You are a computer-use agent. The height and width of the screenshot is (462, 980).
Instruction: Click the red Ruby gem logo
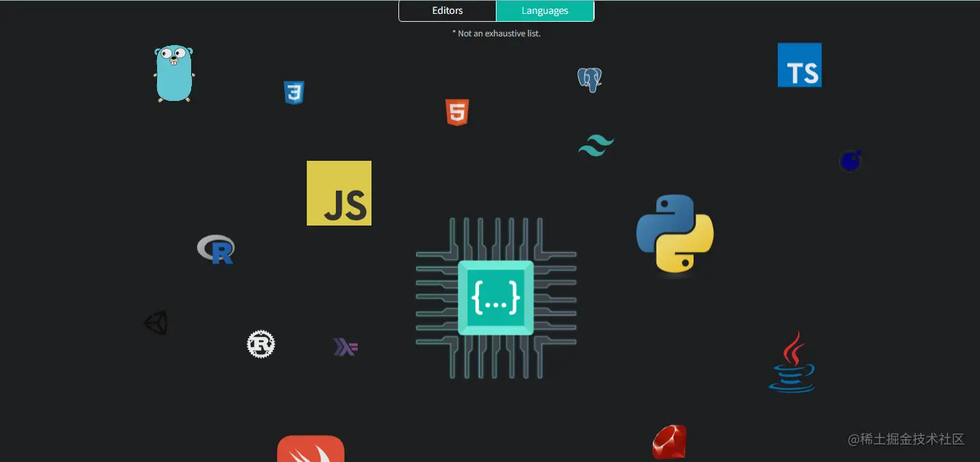point(669,442)
